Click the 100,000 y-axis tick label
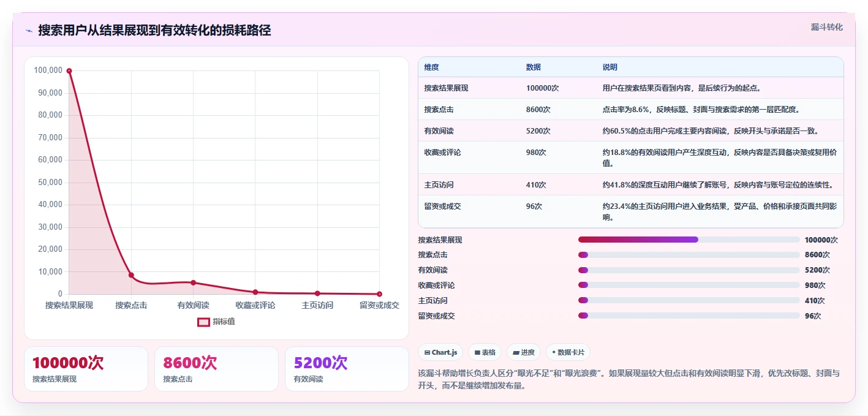The image size is (868, 416). pyautogui.click(x=48, y=70)
